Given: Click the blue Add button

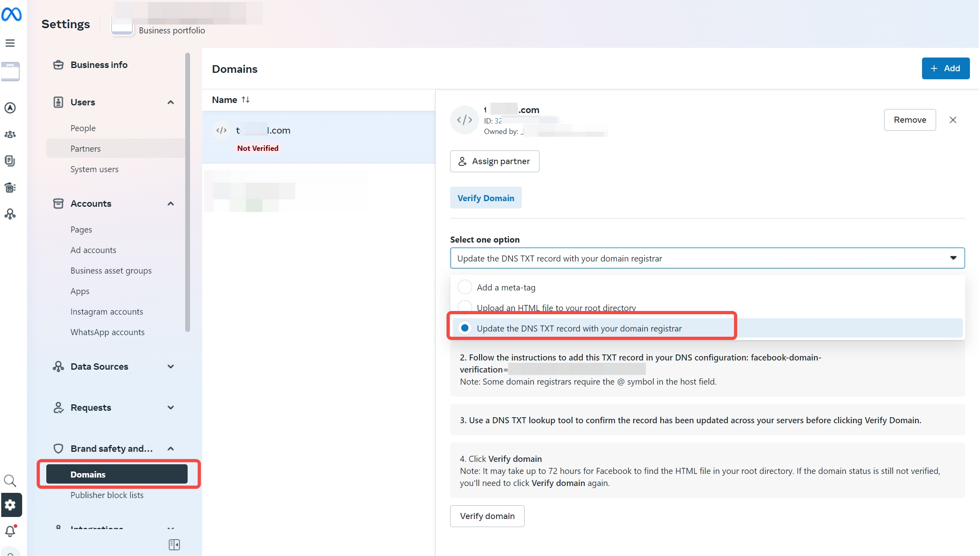Looking at the screenshot, I should point(946,68).
